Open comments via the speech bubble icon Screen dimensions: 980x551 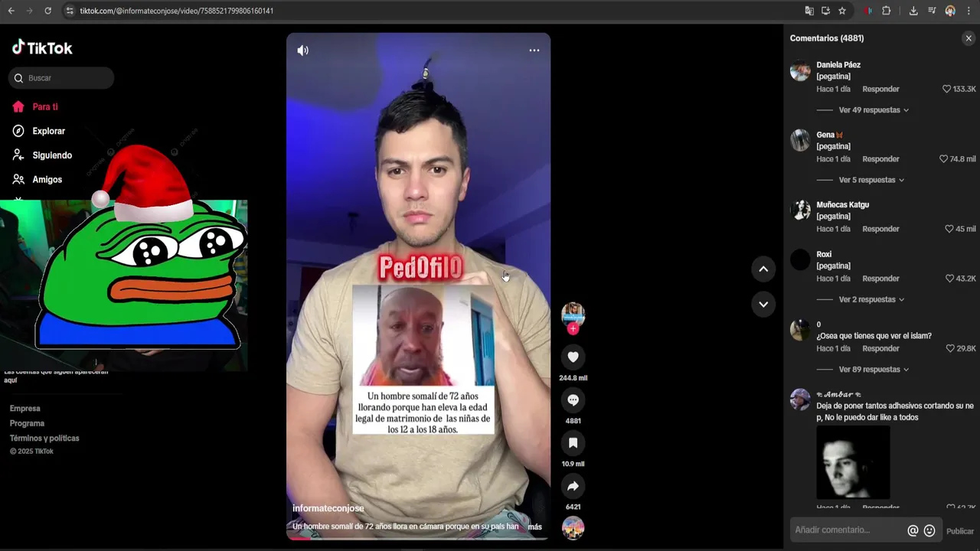[573, 399]
